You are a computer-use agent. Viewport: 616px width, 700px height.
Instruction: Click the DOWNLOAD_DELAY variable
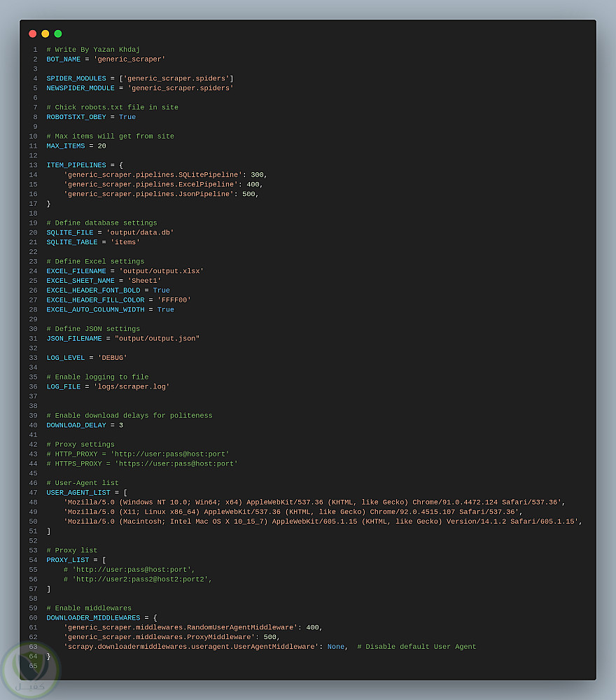pyautogui.click(x=76, y=426)
